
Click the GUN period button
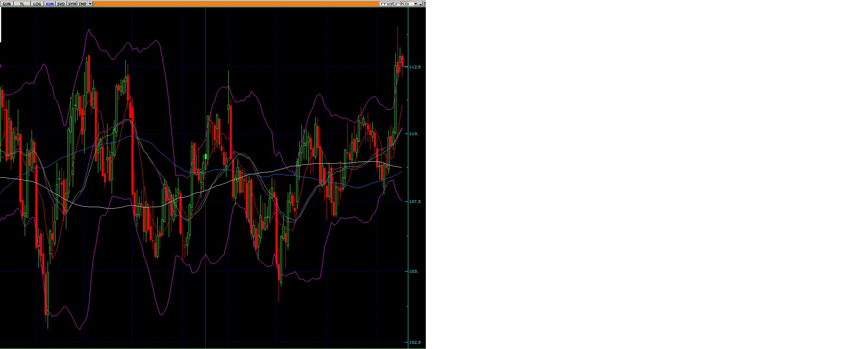click(x=7, y=4)
